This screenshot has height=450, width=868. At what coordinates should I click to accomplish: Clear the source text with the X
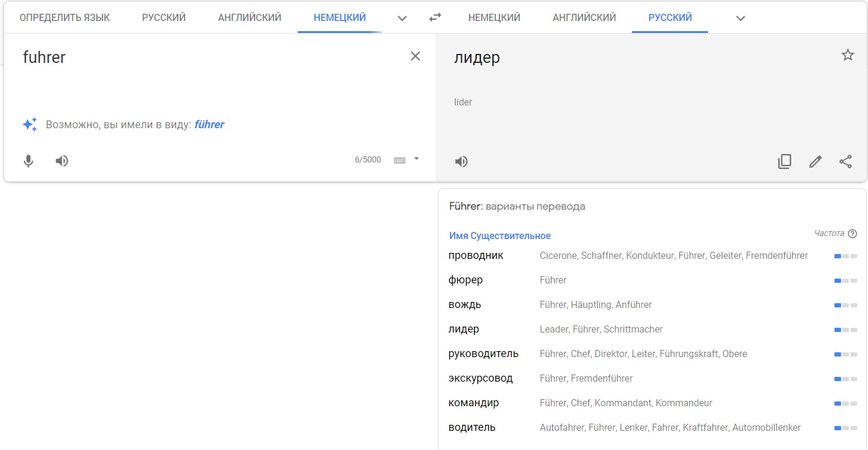click(x=415, y=56)
